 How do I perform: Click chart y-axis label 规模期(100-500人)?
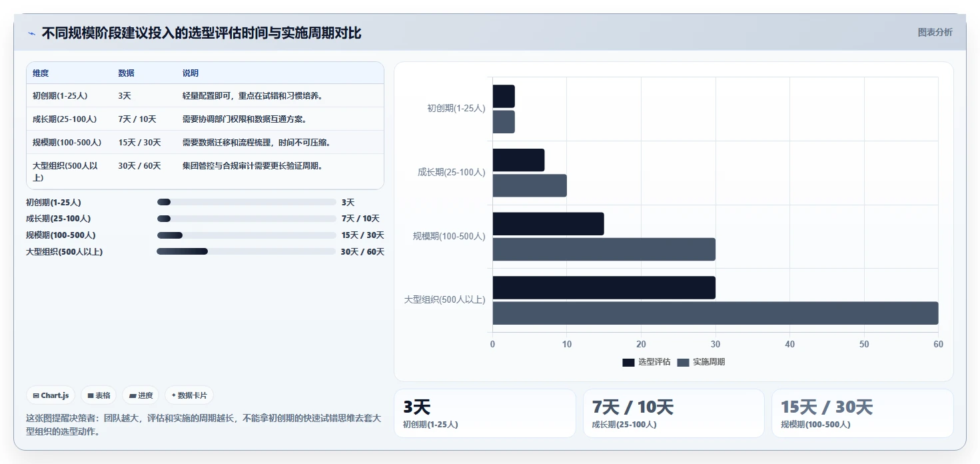tap(449, 236)
